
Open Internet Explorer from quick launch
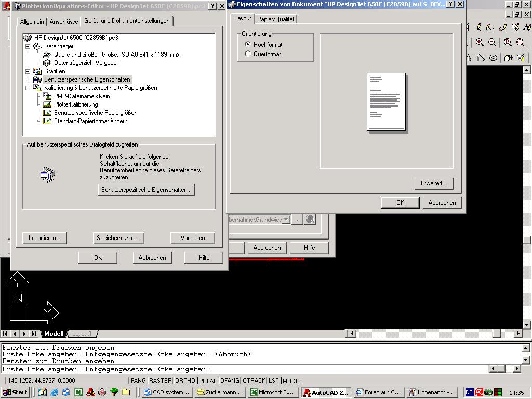click(x=54, y=392)
